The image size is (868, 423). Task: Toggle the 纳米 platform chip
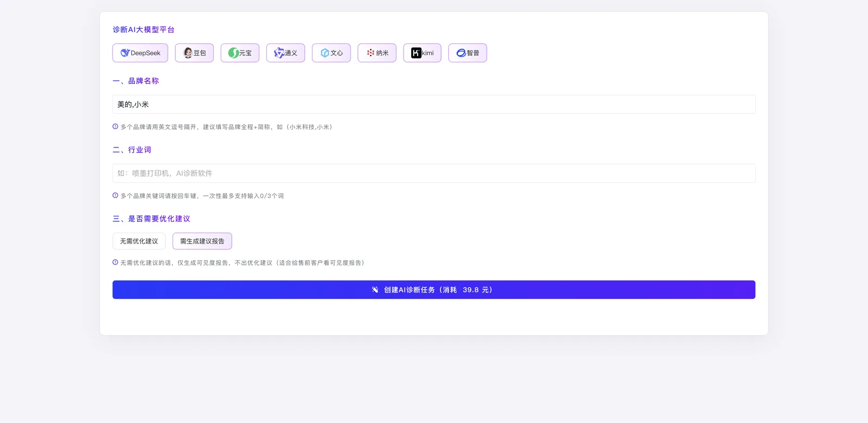[x=377, y=53]
